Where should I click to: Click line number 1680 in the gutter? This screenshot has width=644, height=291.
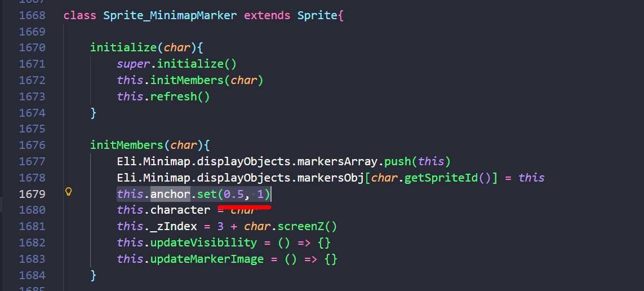[x=33, y=210]
